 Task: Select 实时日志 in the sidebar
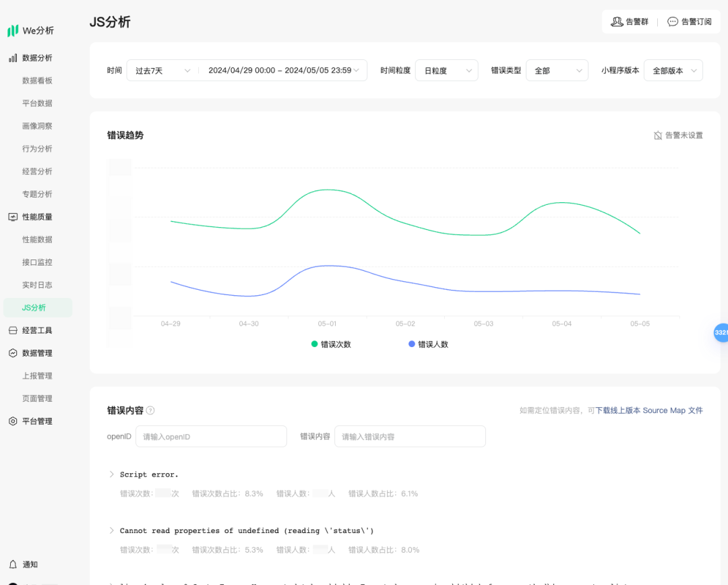[x=37, y=285]
